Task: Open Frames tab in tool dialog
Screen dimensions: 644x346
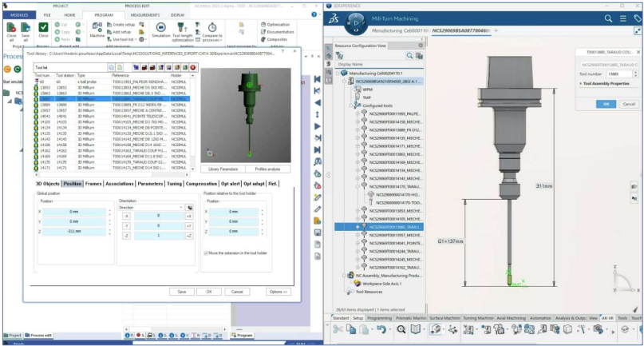Action: (x=93, y=184)
